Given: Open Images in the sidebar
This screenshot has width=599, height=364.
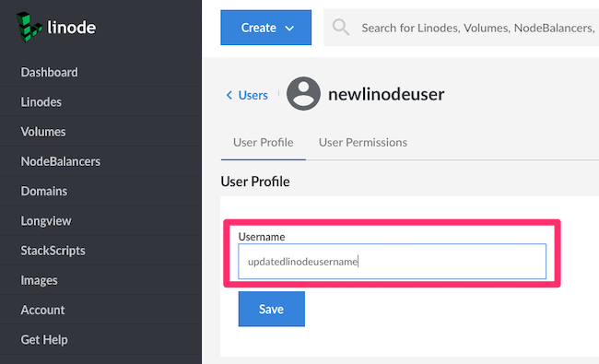Looking at the screenshot, I should (x=39, y=280).
